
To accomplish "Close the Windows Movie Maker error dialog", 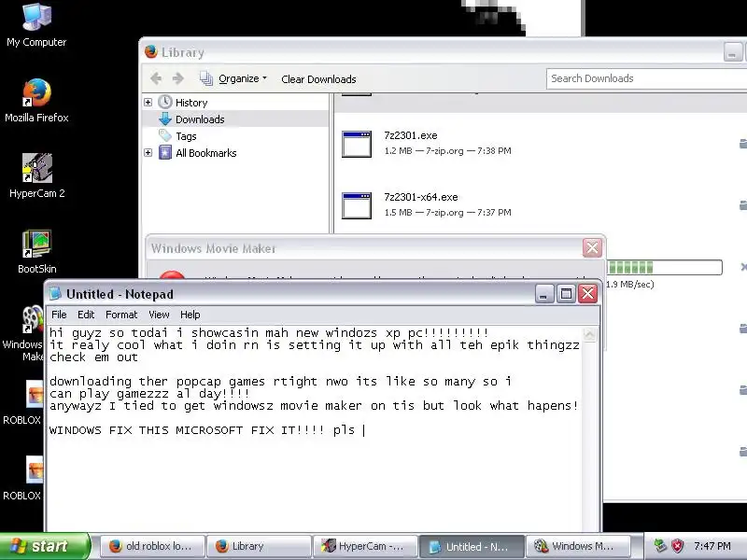I will pos(592,247).
